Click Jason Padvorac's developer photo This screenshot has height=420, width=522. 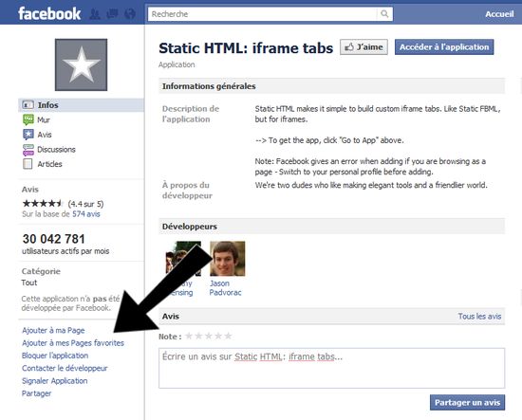click(x=228, y=259)
